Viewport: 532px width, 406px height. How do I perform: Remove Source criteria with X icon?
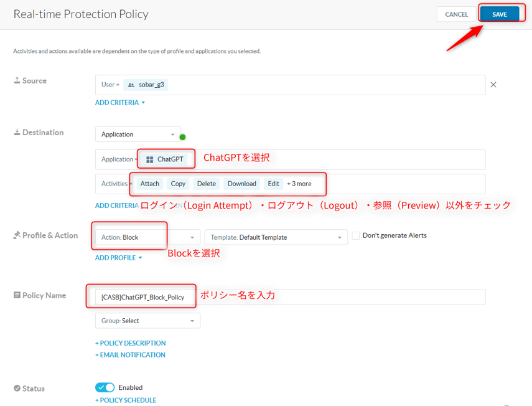(493, 85)
